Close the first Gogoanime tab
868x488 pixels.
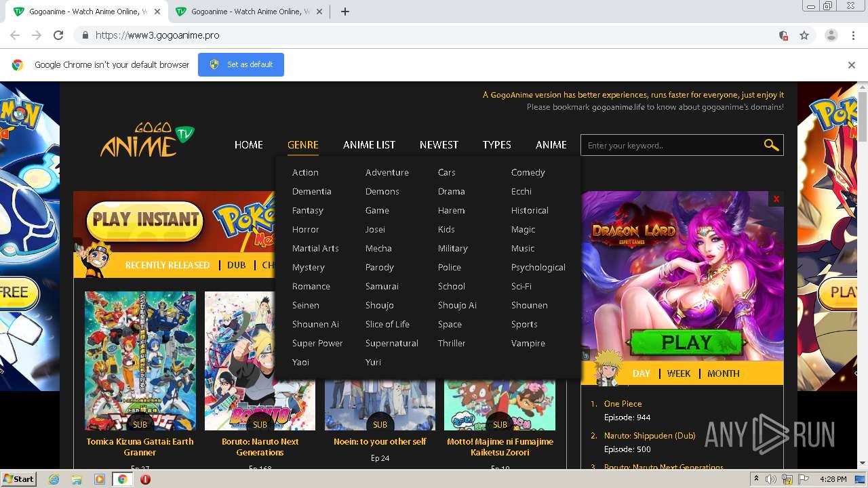pyautogui.click(x=157, y=12)
